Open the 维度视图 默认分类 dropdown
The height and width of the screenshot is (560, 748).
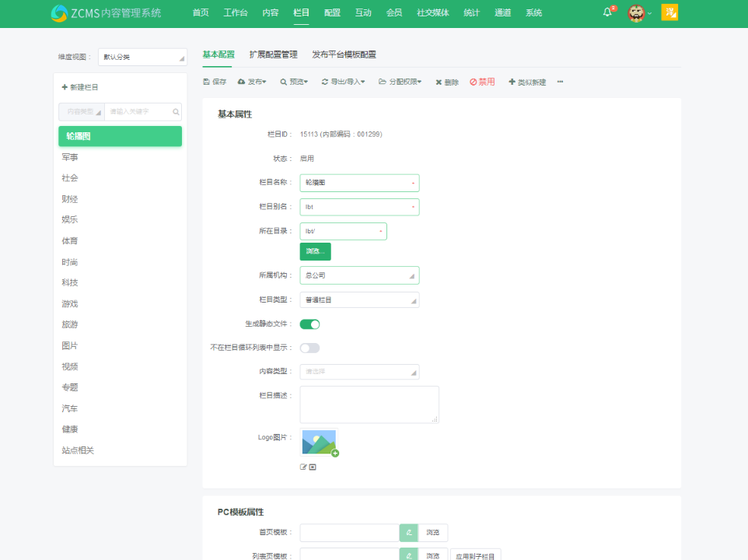pos(142,56)
